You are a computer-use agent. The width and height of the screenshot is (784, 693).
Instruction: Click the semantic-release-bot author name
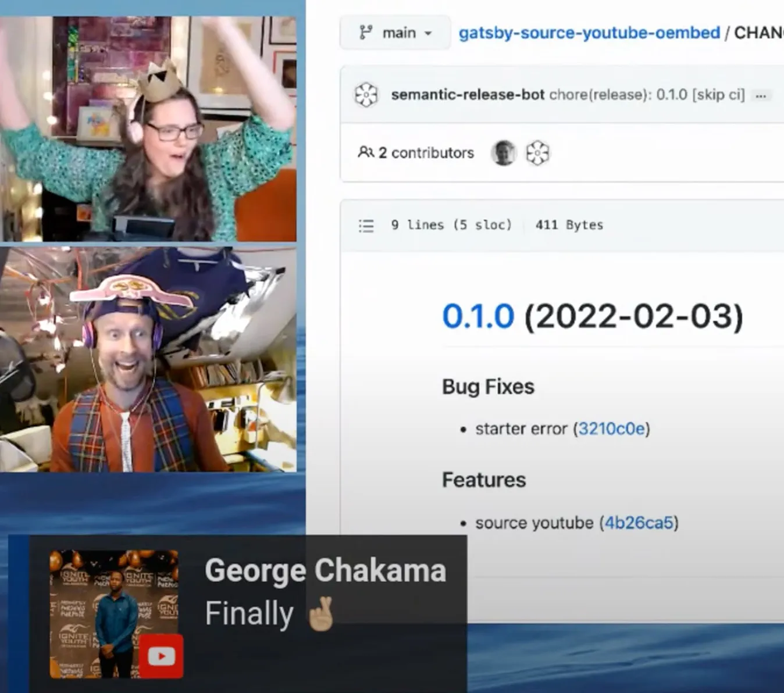coord(468,94)
